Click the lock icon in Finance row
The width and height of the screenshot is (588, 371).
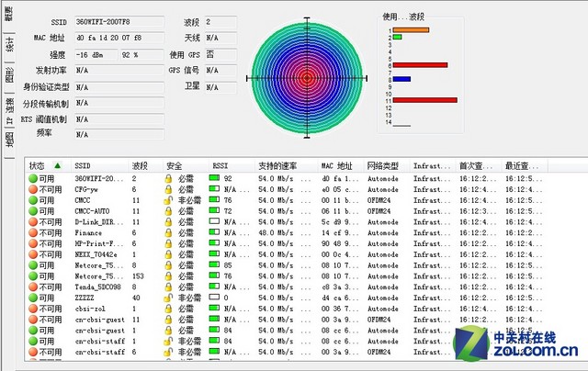pyautogui.click(x=168, y=233)
